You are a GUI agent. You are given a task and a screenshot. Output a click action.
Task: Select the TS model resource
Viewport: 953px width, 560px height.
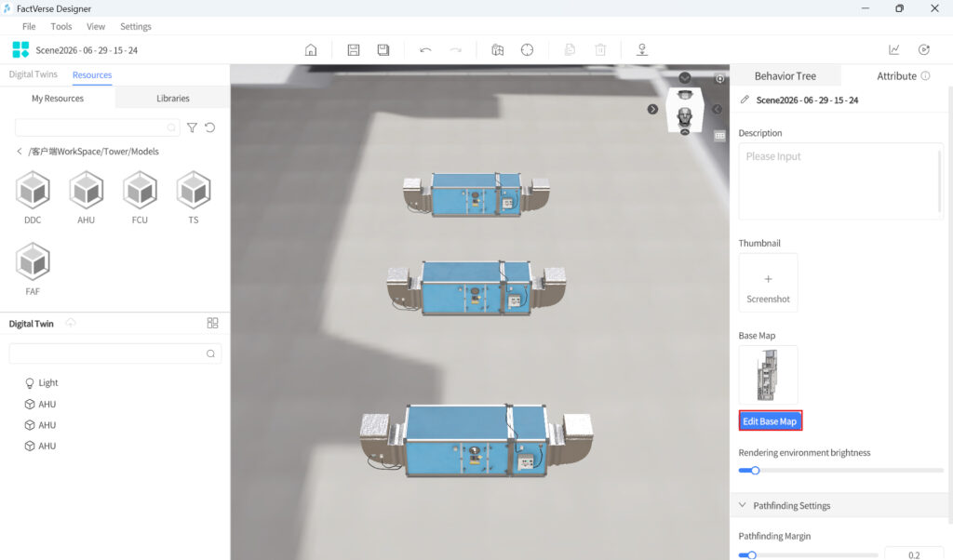[x=194, y=197]
